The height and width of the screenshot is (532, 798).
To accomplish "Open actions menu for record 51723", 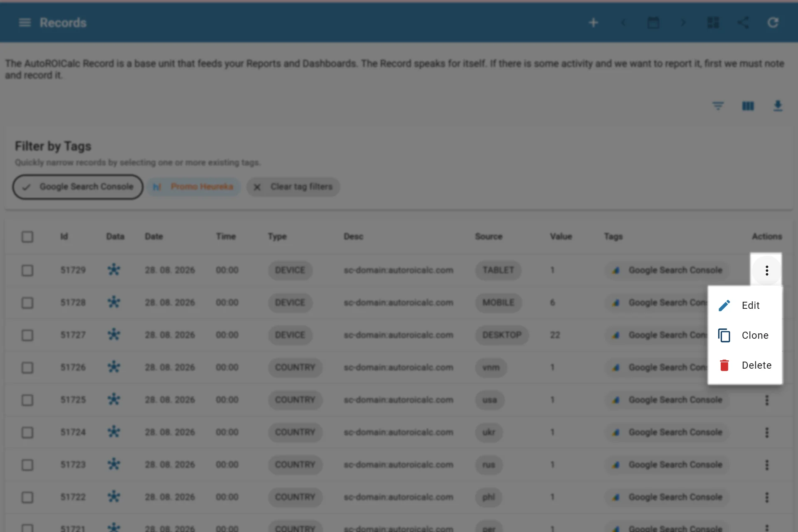I will click(x=767, y=465).
